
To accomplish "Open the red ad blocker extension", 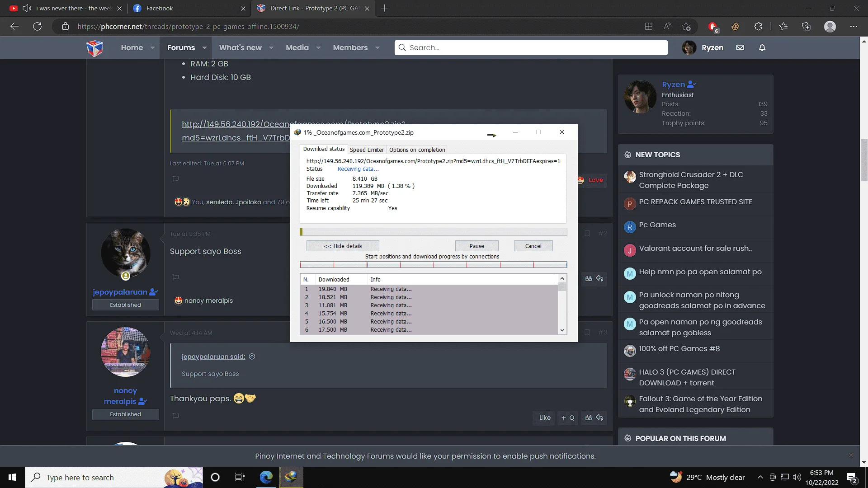I will click(x=713, y=27).
